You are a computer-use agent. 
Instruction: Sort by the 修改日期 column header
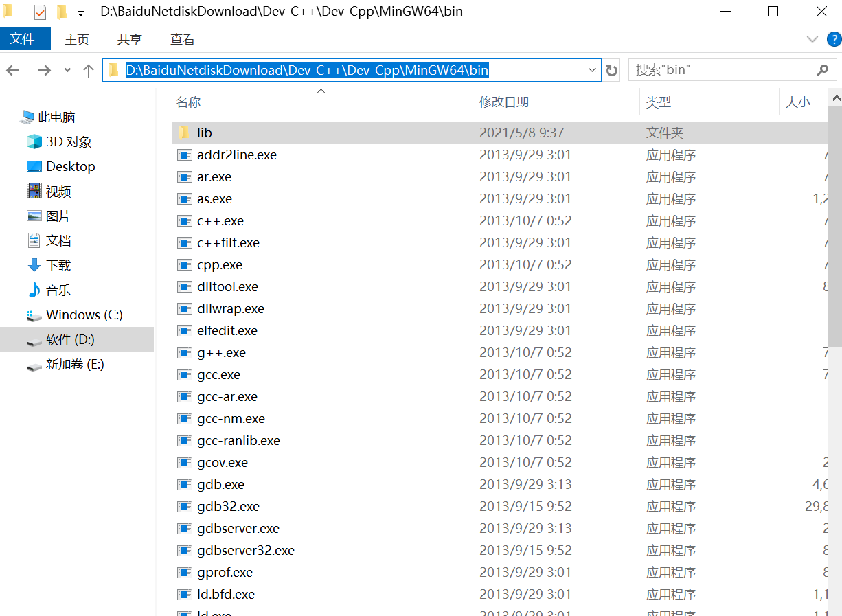pos(504,102)
